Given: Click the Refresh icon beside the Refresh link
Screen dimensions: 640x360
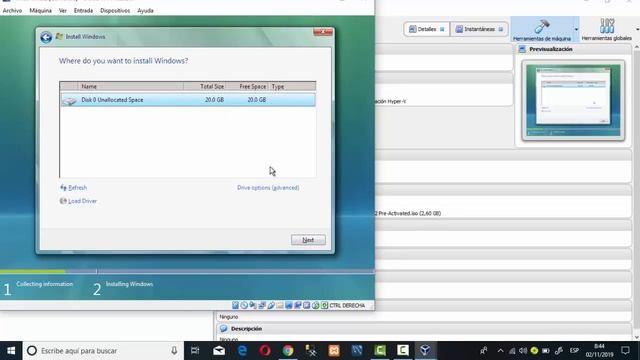Looking at the screenshot, I should coord(63,188).
